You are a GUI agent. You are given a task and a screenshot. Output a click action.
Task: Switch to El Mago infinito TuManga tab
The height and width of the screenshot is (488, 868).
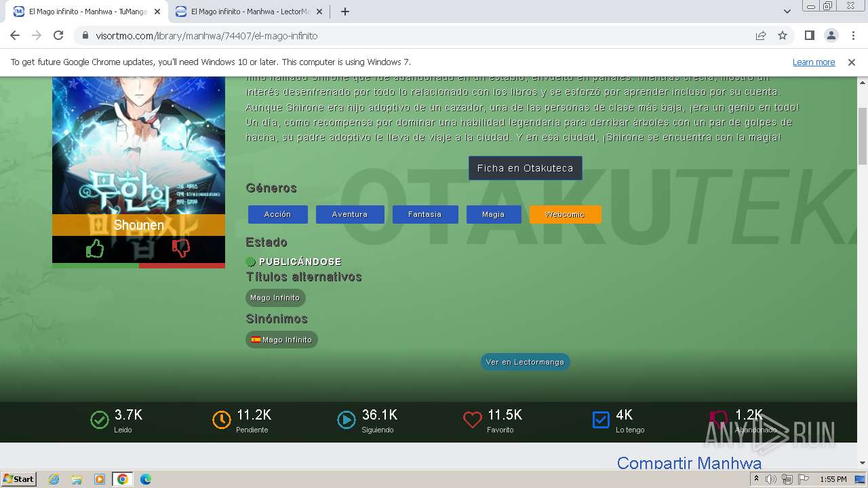[x=87, y=12]
